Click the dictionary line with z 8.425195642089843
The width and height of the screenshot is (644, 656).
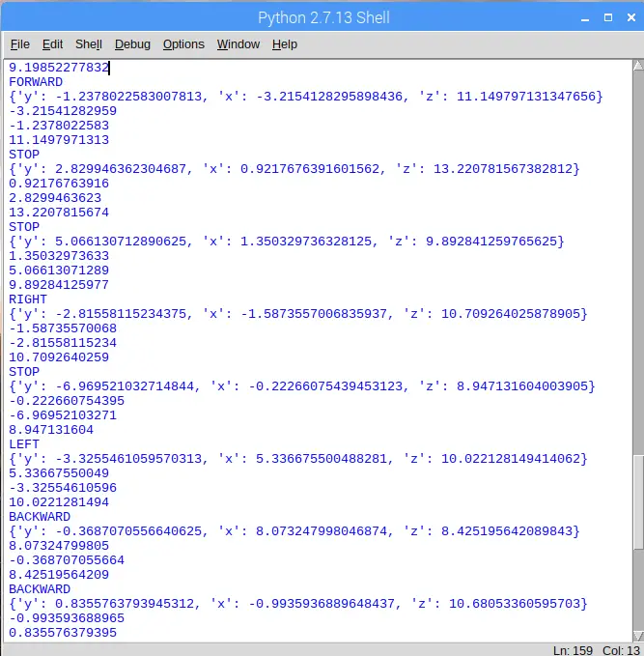click(x=294, y=531)
